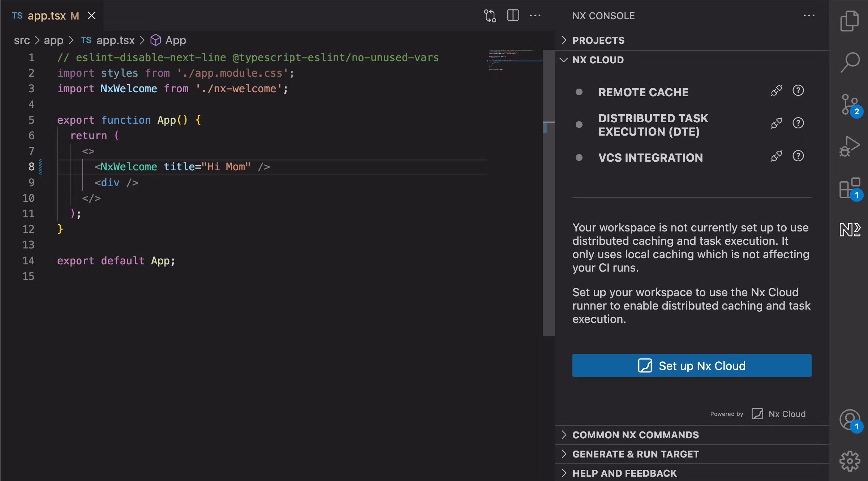Open the Search view in activity bar

(849, 62)
